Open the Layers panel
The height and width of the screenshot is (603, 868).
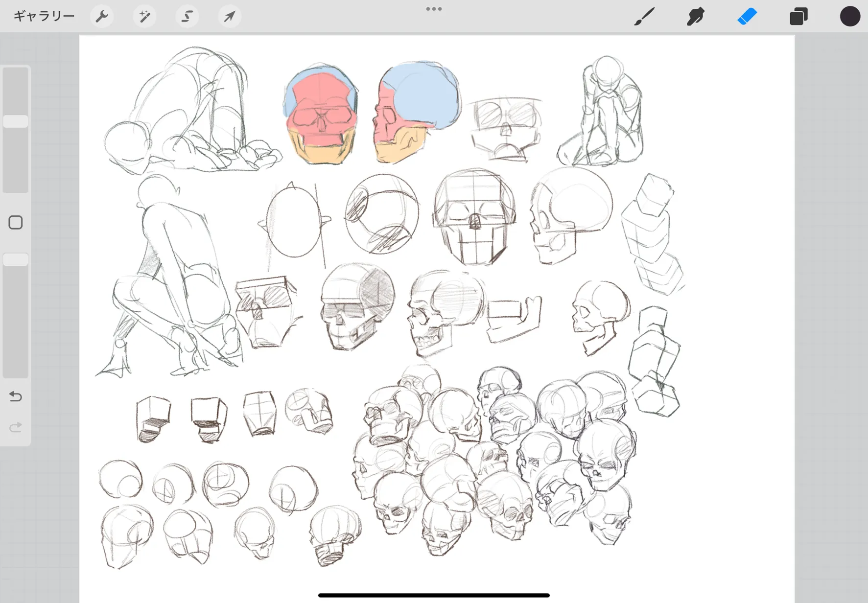pyautogui.click(x=798, y=16)
